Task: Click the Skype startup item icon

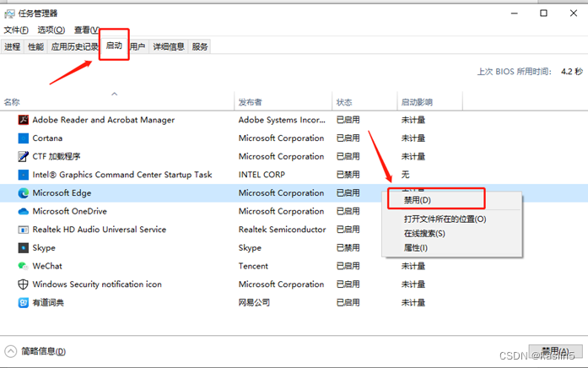Action: pos(24,247)
